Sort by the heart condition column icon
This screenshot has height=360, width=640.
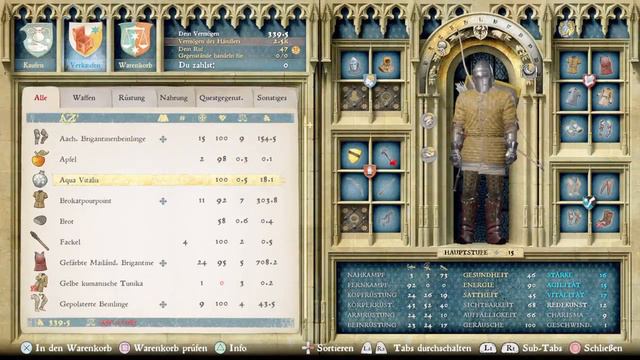(222, 118)
